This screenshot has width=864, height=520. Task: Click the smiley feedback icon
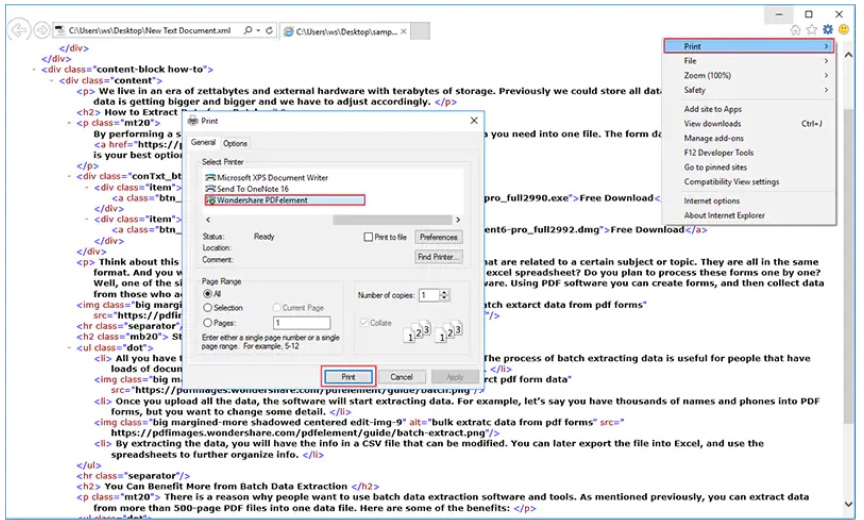(843, 30)
